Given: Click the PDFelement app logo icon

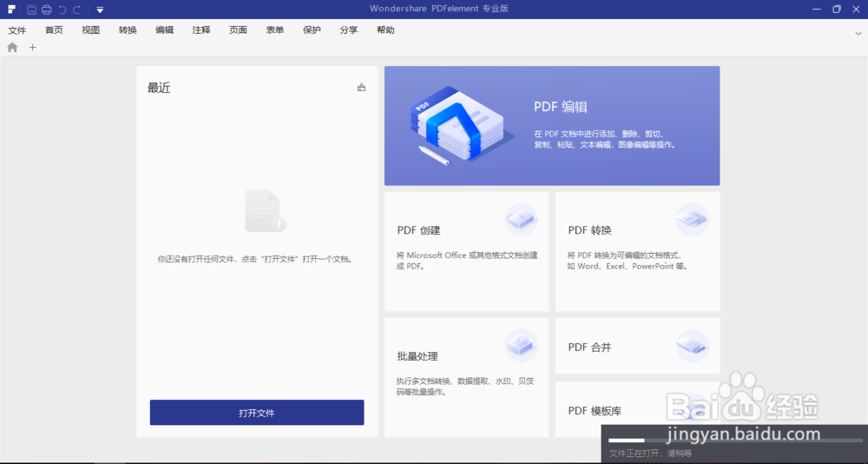Looking at the screenshot, I should tap(11, 10).
